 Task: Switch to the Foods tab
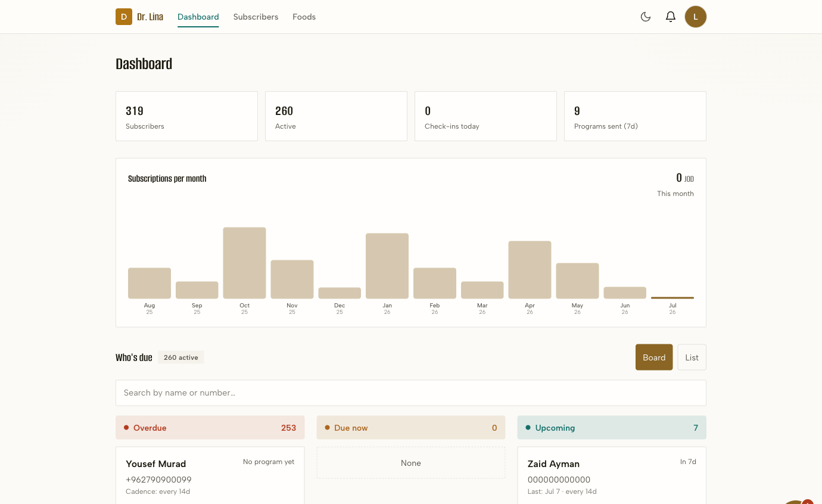(x=304, y=17)
